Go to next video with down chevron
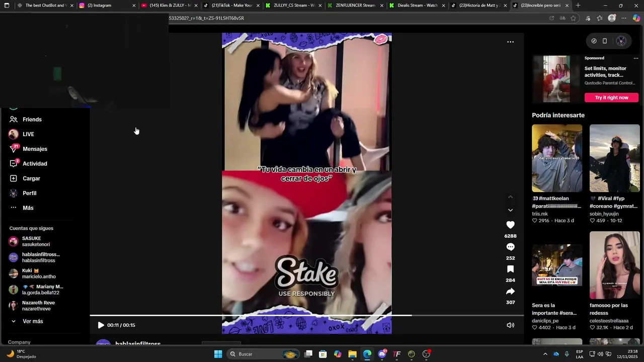This screenshot has height=362, width=644. click(x=510, y=210)
